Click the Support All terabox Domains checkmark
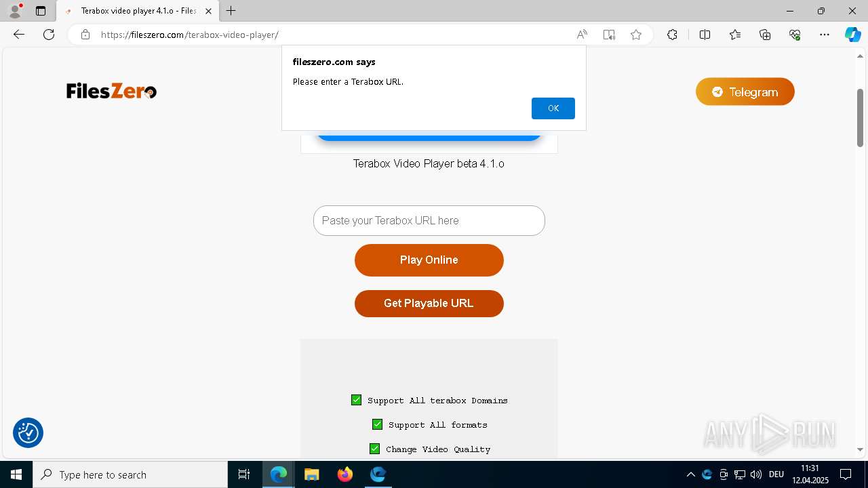The image size is (868, 488). point(356,400)
